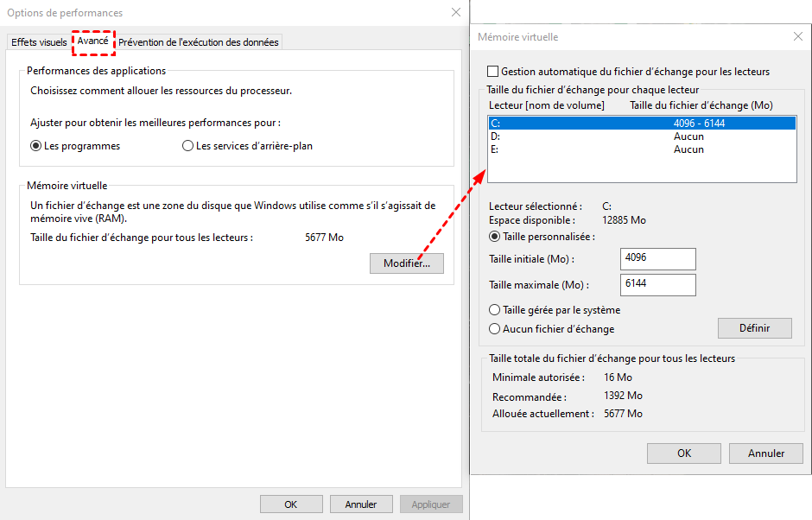The image size is (812, 520).
Task: Click the Taille initiale input field
Action: click(x=657, y=259)
